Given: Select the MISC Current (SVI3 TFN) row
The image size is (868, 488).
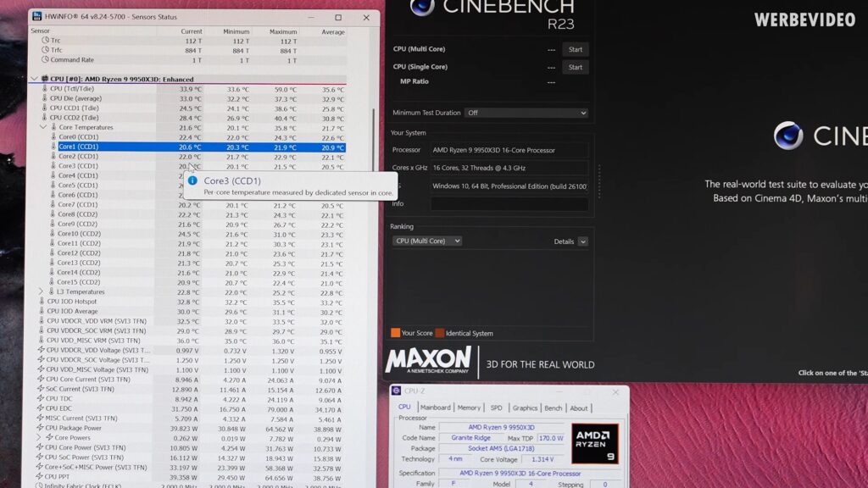Looking at the screenshot, I should (191, 419).
